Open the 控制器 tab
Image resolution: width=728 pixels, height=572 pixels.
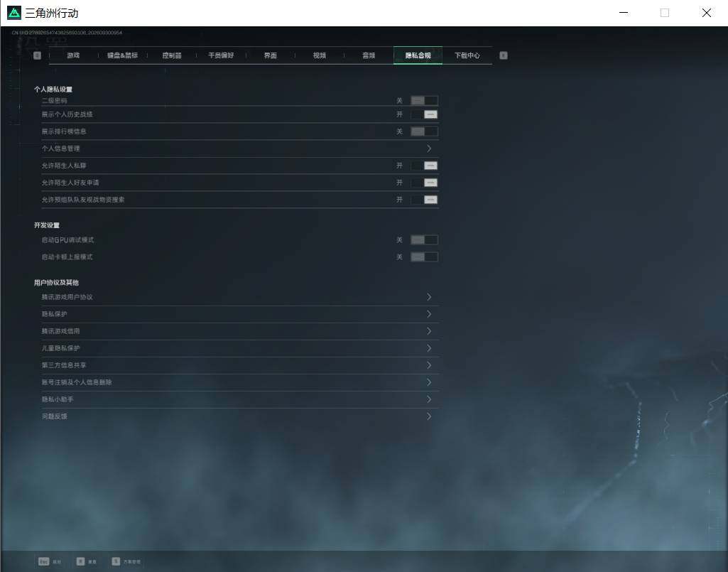point(172,55)
